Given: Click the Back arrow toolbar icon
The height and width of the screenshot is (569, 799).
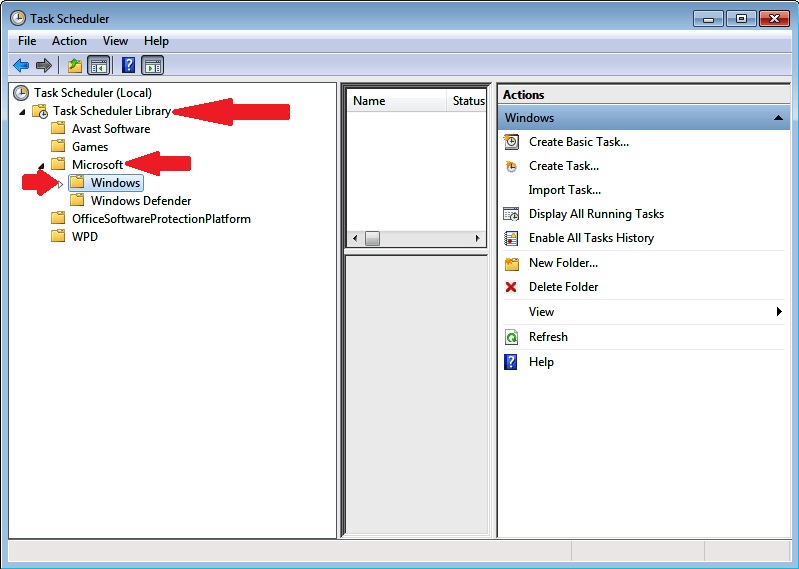Looking at the screenshot, I should point(21,65).
